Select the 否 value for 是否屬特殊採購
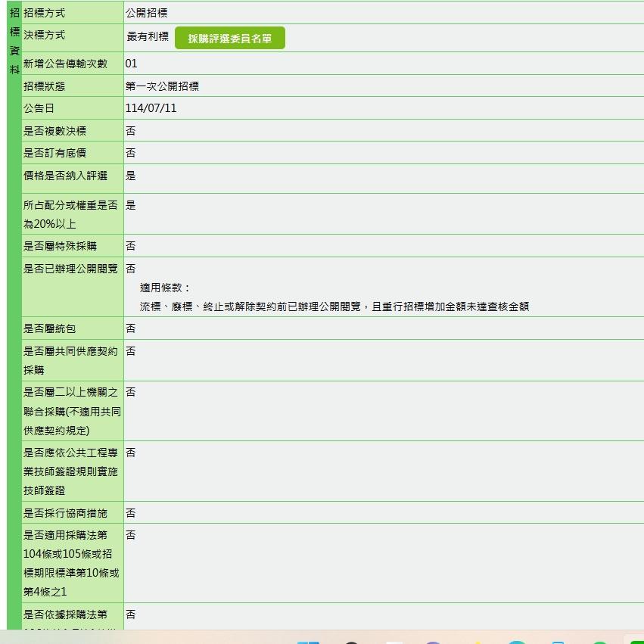Viewport: 644px width, 644px height. point(131,246)
